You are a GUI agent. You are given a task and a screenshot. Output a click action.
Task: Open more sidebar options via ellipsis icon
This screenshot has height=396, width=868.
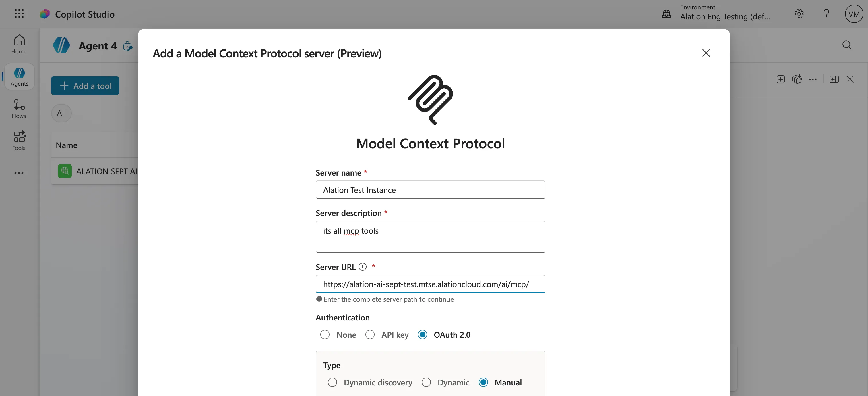coord(19,173)
